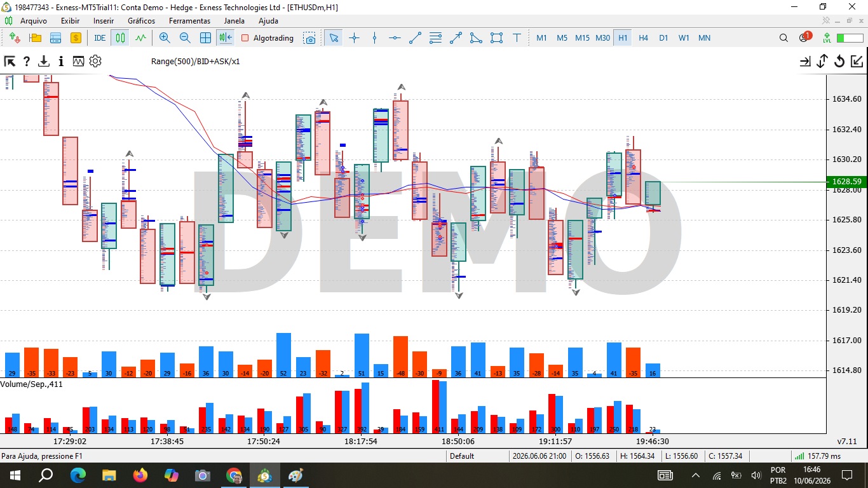Open Firefox from the Windows taskbar
Viewport: 868px width, 488px height.
tap(140, 475)
